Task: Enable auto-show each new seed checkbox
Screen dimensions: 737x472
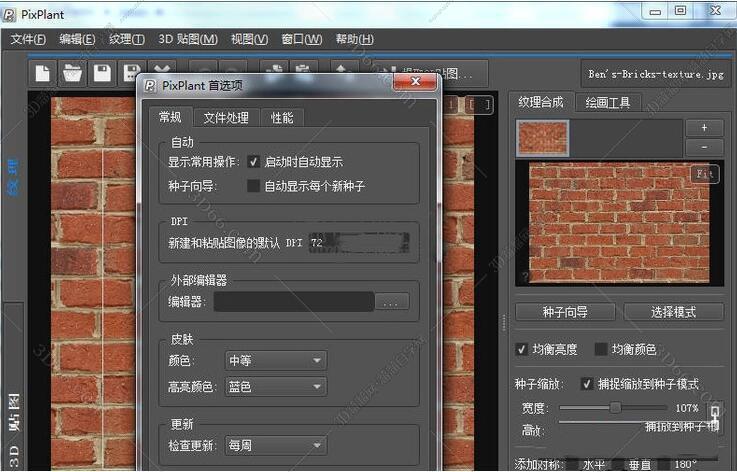Action: click(x=254, y=185)
